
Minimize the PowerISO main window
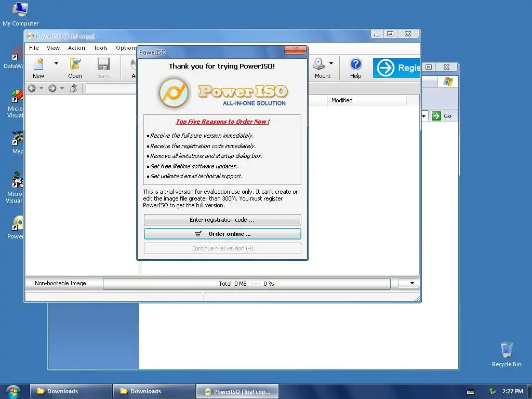tap(377, 34)
